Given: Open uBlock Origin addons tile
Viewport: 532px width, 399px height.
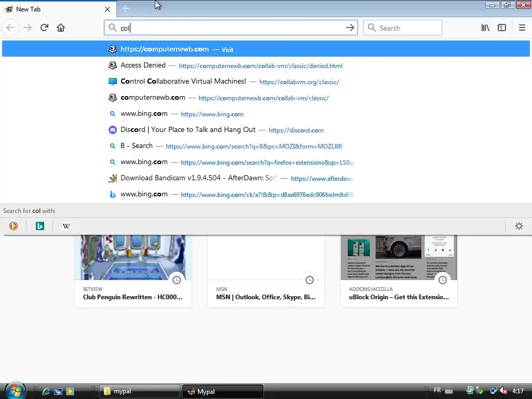Looking at the screenshot, I should coord(399,271).
